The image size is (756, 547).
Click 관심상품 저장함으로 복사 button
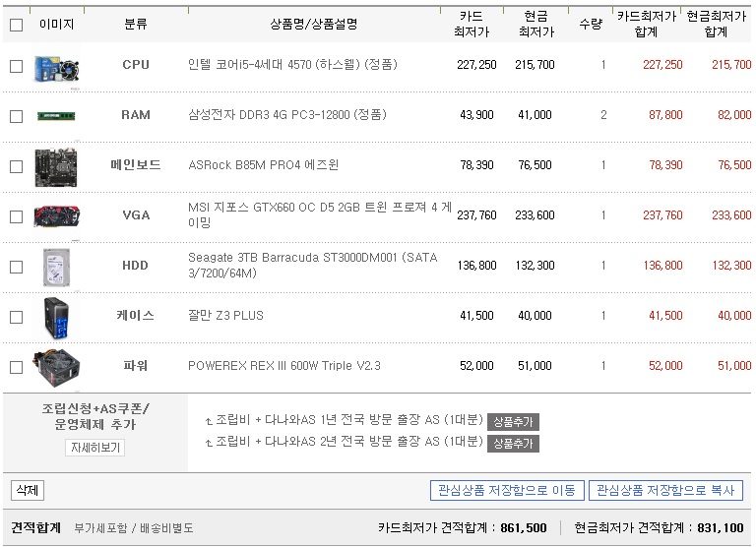[665, 491]
